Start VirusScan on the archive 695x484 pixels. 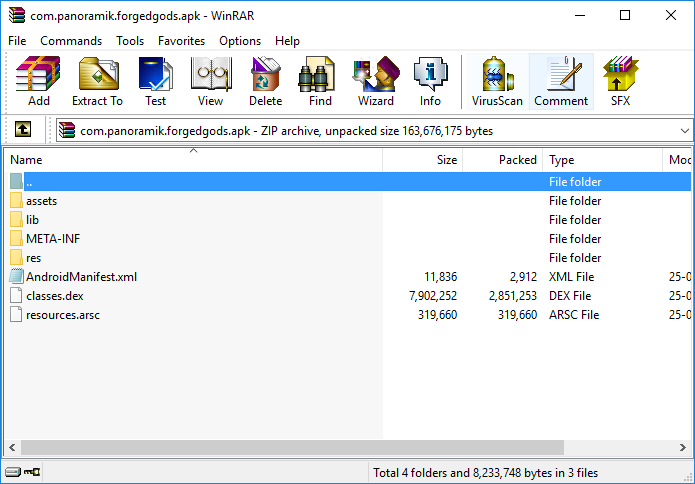(497, 81)
